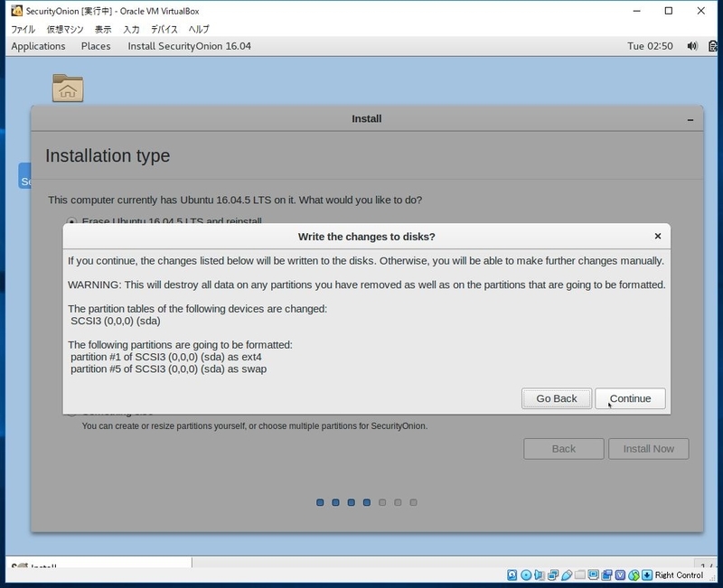Click the volume speaker icon in top panel
723x588 pixels.
coord(692,46)
